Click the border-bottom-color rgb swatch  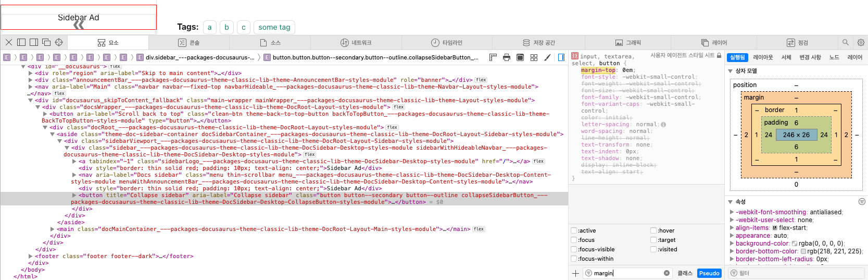(x=803, y=251)
